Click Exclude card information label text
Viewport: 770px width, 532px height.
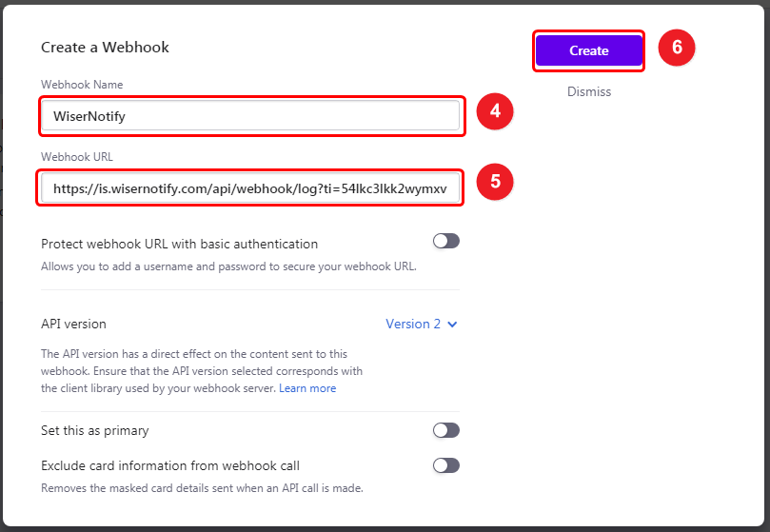[170, 465]
